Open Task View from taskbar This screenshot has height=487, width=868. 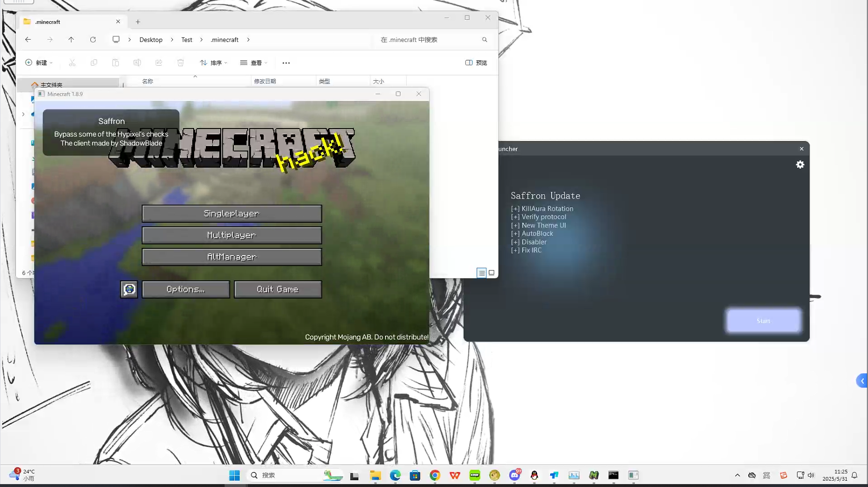[x=355, y=475]
